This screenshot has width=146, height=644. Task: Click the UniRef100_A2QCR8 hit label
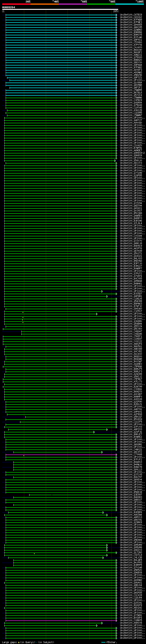point(131,374)
